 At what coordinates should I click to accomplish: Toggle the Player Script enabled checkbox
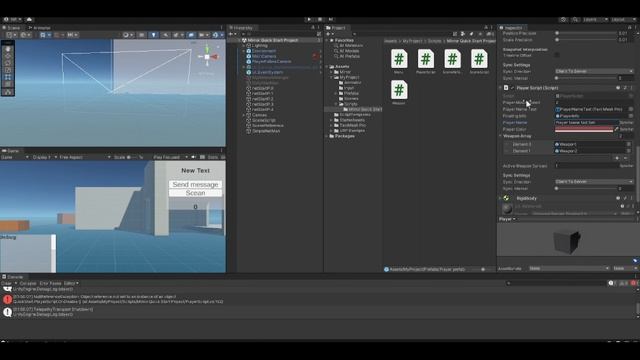513,88
